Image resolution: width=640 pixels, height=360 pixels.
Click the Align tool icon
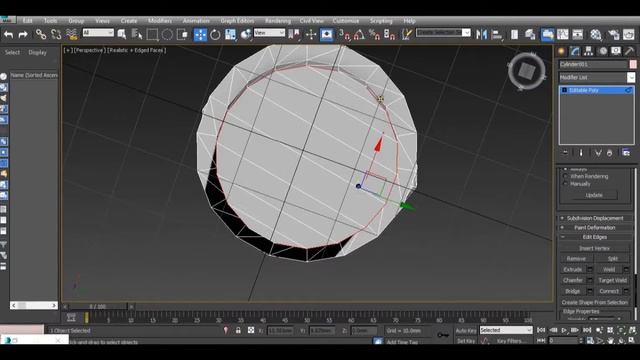point(497,35)
